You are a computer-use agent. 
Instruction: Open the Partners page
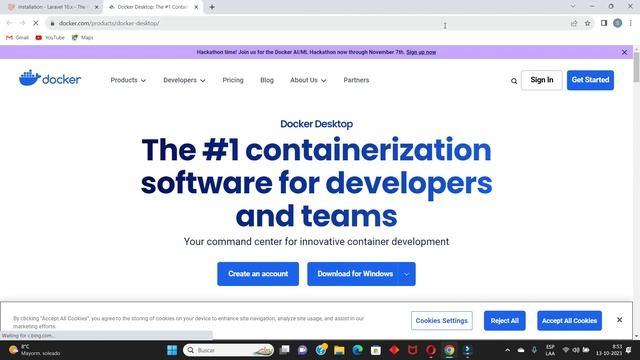pyautogui.click(x=356, y=80)
